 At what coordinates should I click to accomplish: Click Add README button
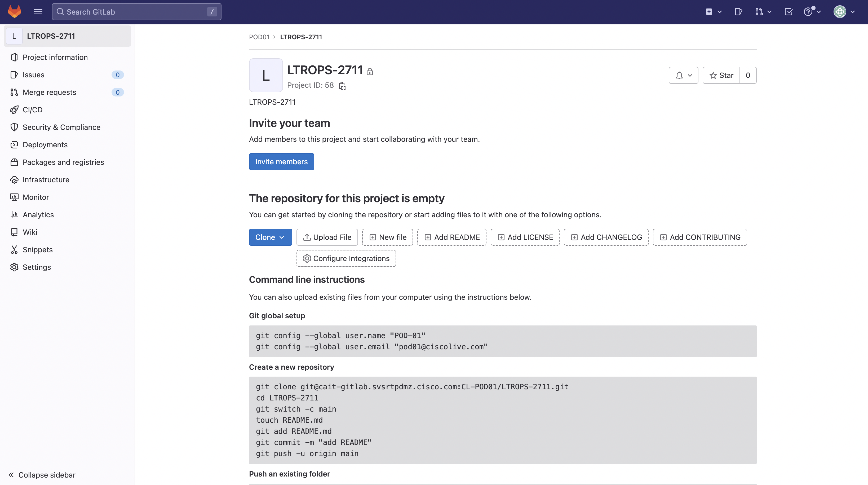pos(452,237)
